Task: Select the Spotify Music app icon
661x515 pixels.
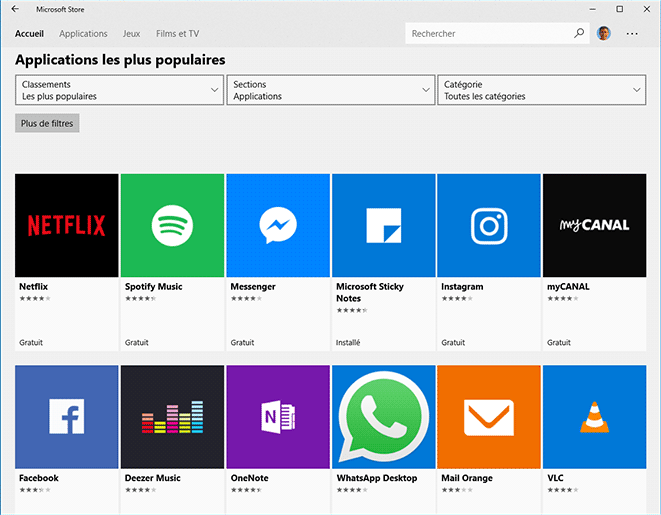Action: tap(172, 225)
